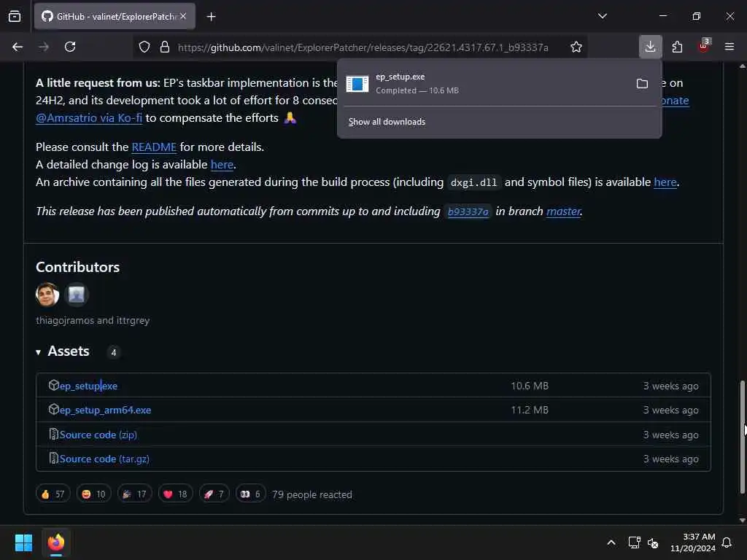The height and width of the screenshot is (560, 747).
Task: Toggle eyes reaction with 6
Action: click(x=251, y=494)
